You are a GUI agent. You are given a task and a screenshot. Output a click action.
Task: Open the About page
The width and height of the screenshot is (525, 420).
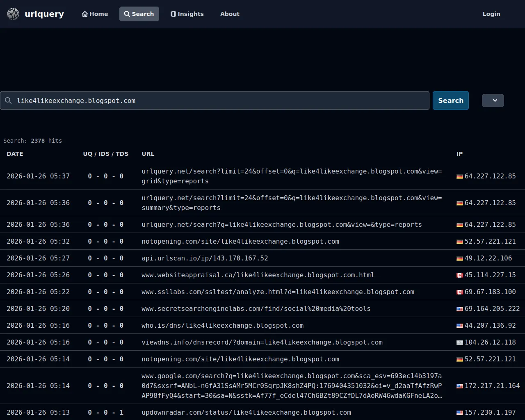[230, 14]
